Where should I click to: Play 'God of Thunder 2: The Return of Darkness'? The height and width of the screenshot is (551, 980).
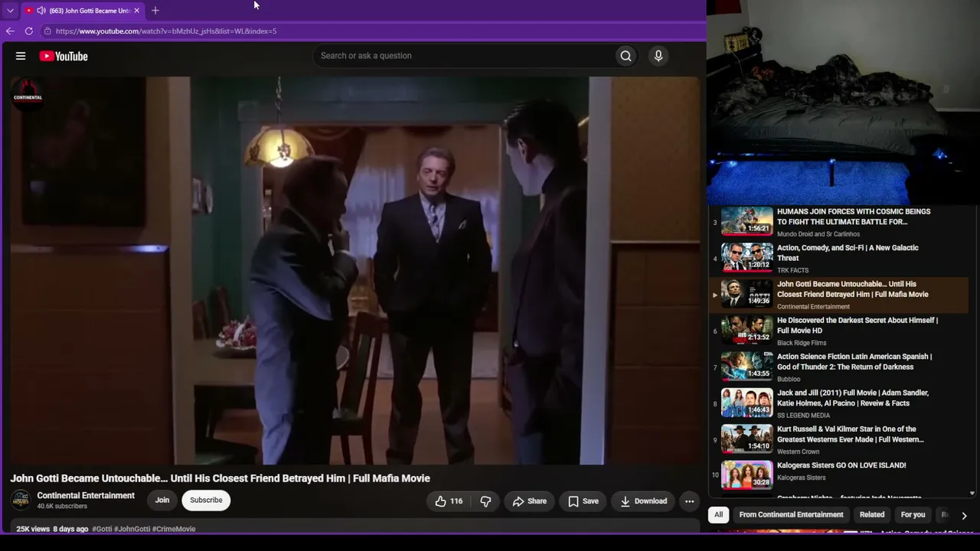(x=854, y=361)
